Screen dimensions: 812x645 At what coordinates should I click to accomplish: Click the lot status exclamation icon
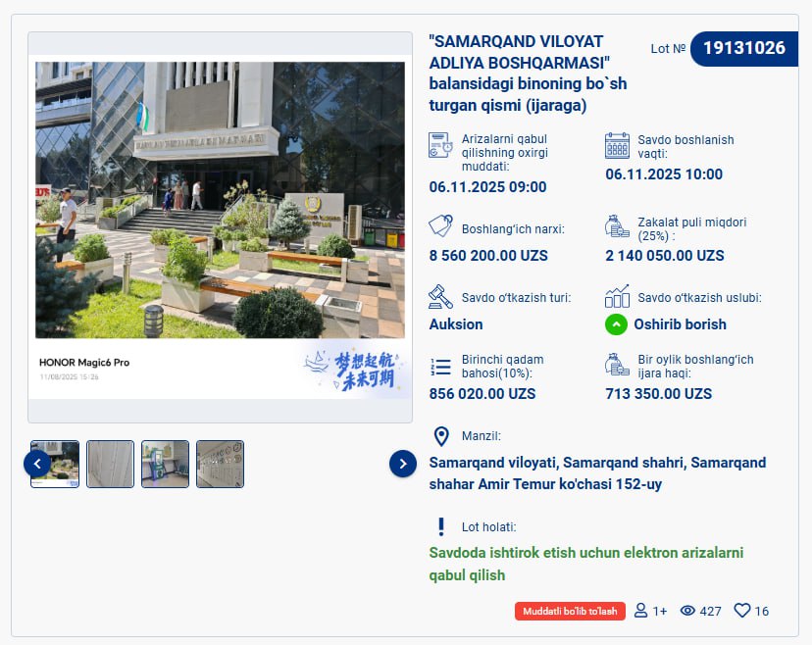[441, 526]
